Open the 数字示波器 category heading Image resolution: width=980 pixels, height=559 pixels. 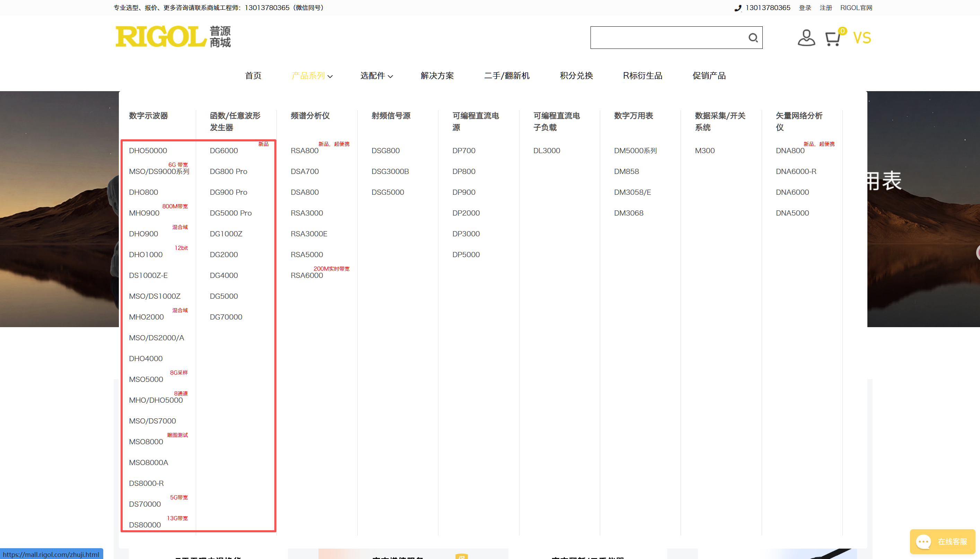click(x=148, y=115)
